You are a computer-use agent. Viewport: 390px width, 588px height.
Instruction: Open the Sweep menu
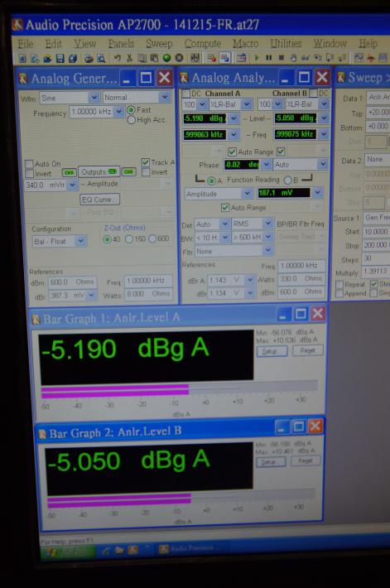(x=159, y=44)
